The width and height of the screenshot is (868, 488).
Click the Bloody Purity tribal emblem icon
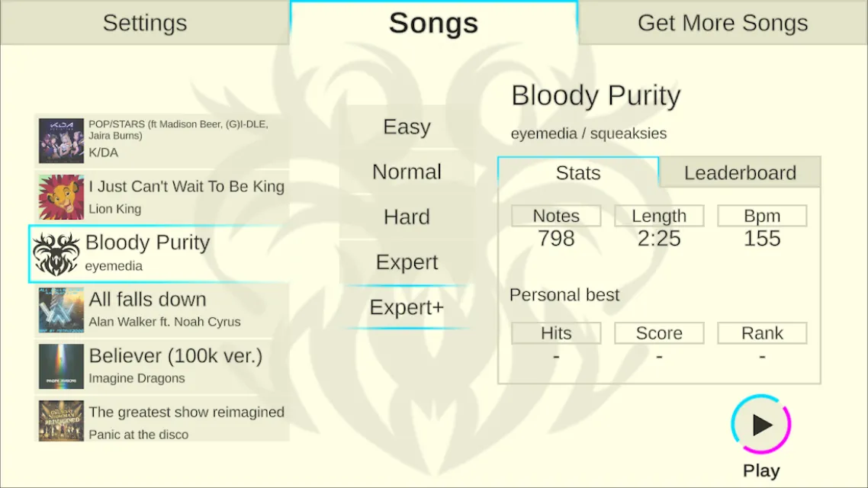click(x=56, y=254)
